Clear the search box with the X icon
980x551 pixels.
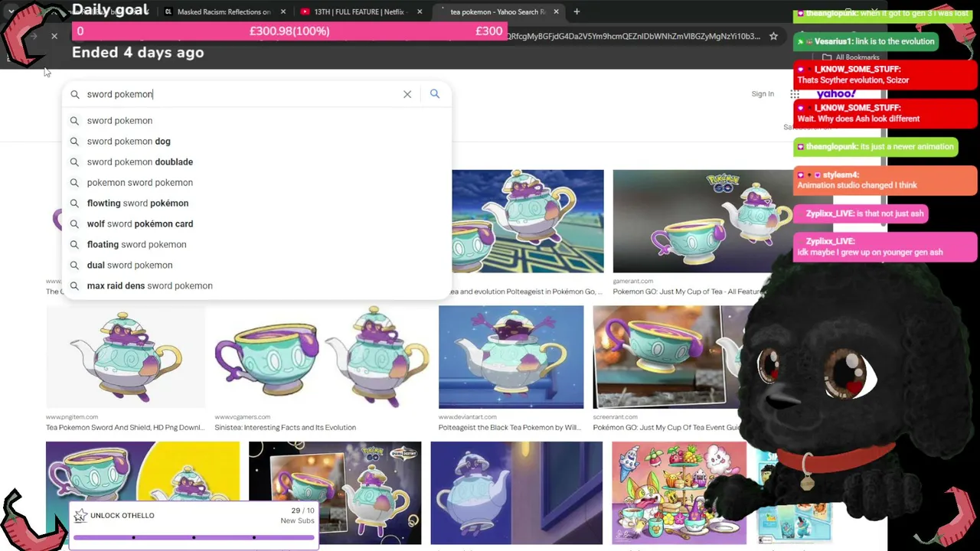point(407,94)
